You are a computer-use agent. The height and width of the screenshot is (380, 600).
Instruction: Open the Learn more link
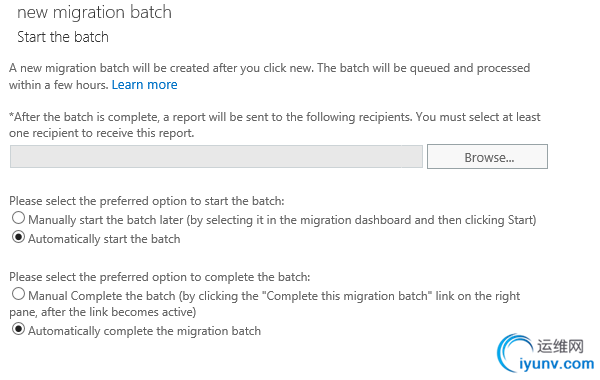(144, 85)
